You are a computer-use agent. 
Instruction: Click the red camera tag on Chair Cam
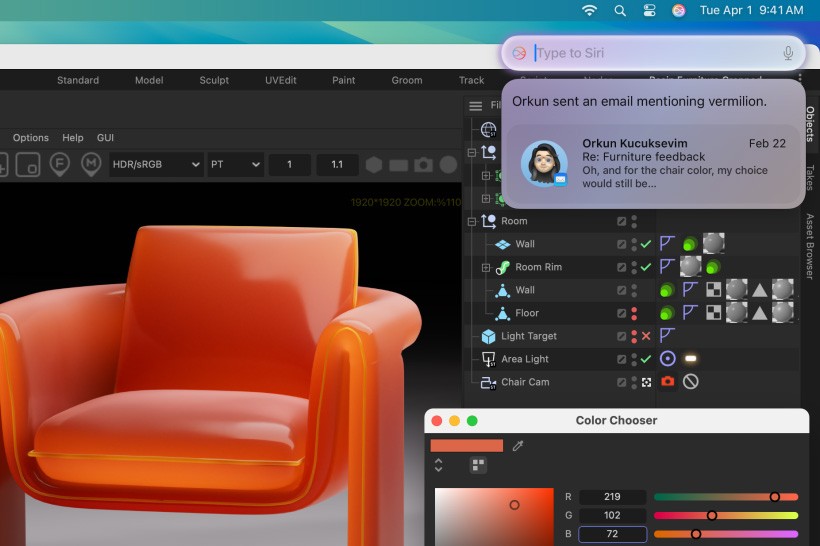pyautogui.click(x=667, y=382)
